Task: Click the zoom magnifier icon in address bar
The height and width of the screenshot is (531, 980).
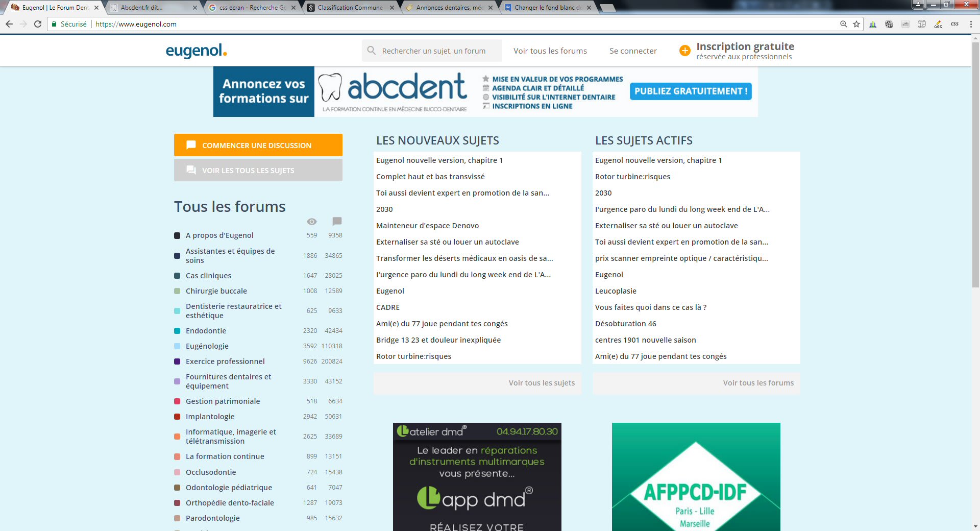Action: click(844, 24)
